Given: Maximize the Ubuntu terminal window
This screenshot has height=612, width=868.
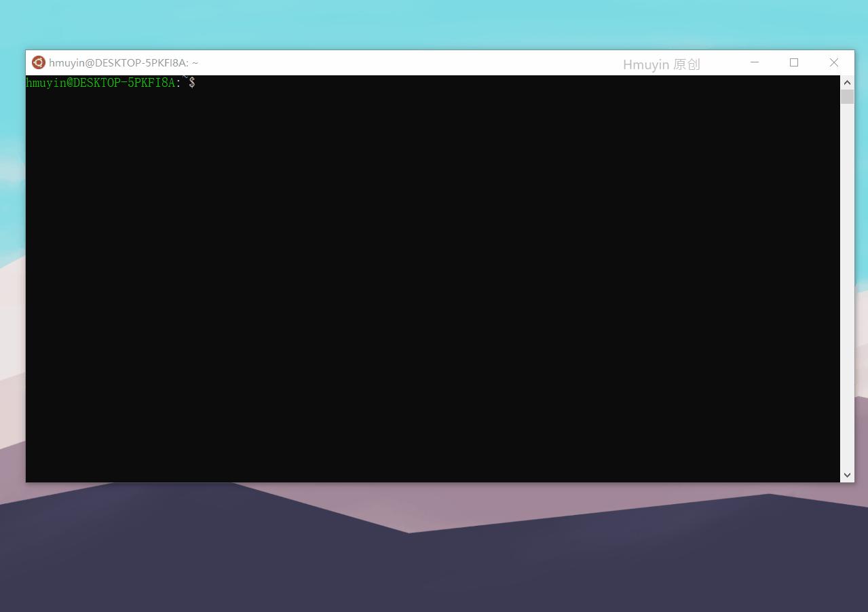Looking at the screenshot, I should [x=794, y=62].
